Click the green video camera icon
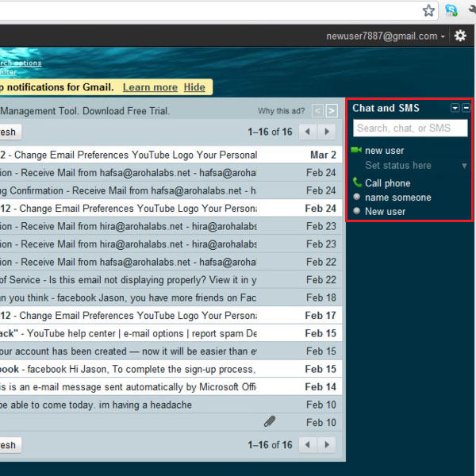This screenshot has height=476, width=476. coord(356,150)
